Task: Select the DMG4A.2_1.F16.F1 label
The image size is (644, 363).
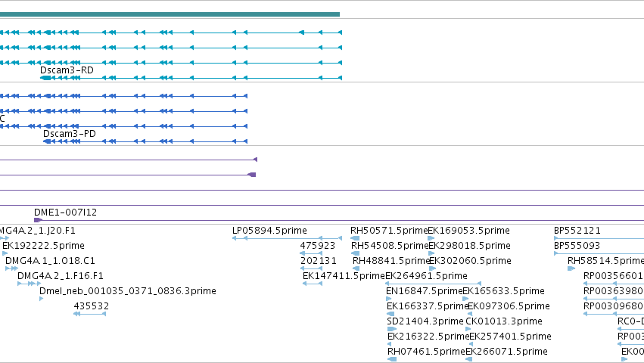Action: tap(61, 276)
